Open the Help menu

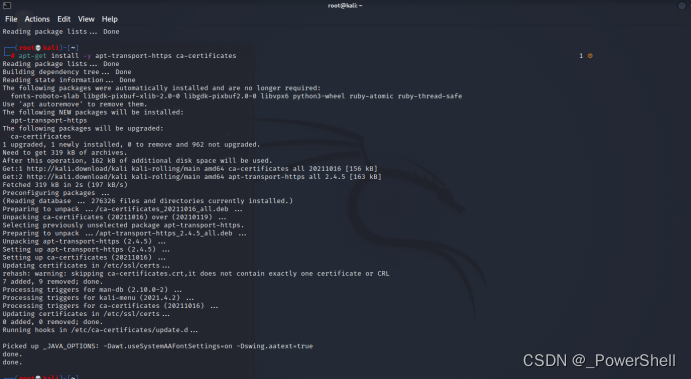click(x=110, y=19)
